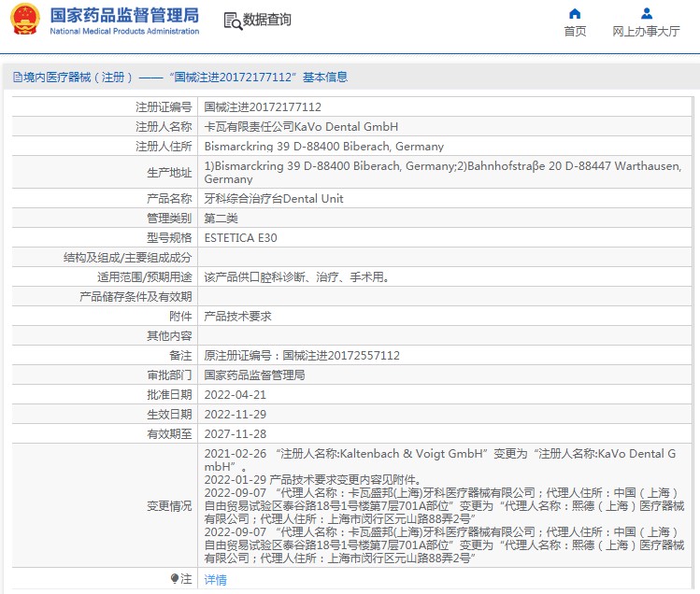Click the 注册证编号 row label
The image size is (700, 594).
pyautogui.click(x=164, y=107)
